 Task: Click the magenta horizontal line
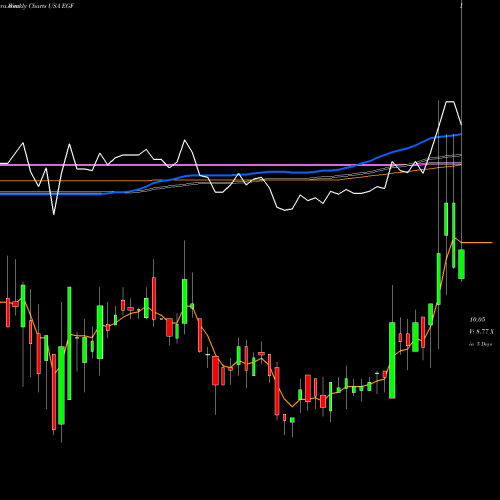[x=231, y=165]
